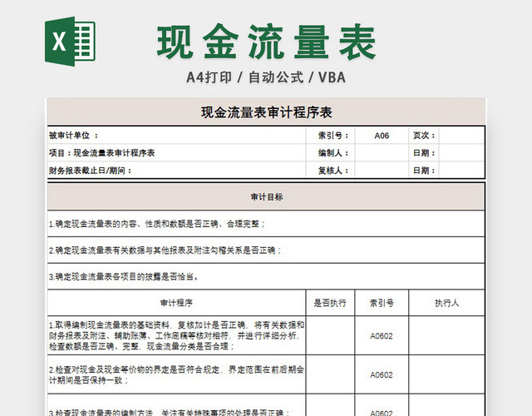Select the 编制人： label cell
The width and height of the screenshot is (532, 416).
(x=331, y=153)
